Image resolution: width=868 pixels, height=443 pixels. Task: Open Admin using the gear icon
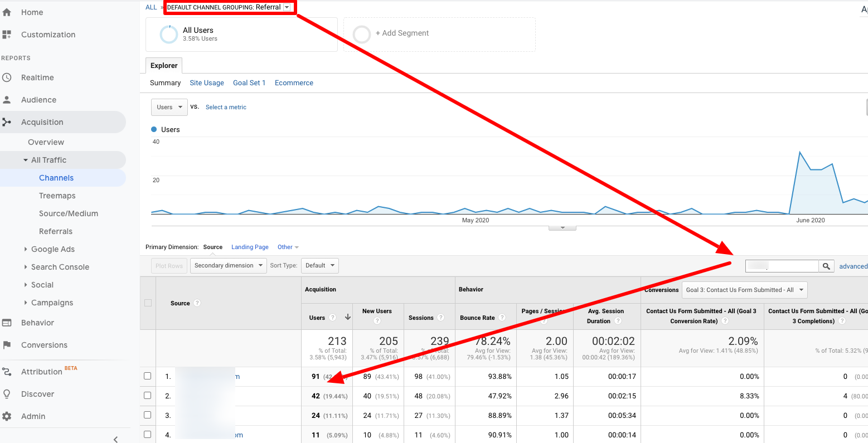click(x=7, y=416)
